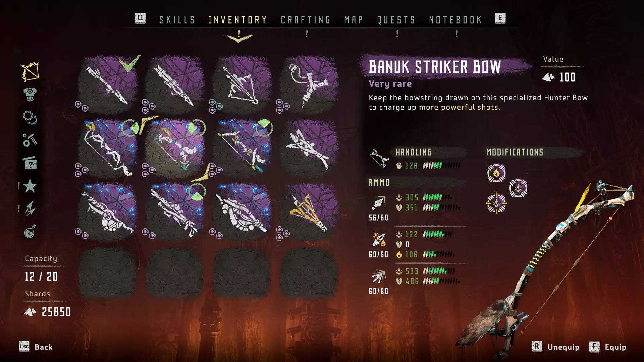Screen dimensions: 644x362
Task: Switch to the Skills tab
Action: 177,20
